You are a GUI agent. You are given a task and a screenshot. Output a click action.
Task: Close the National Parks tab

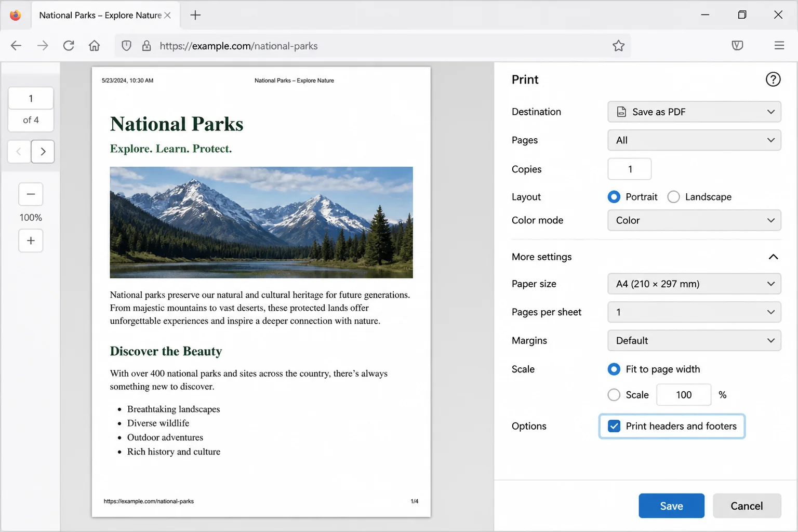167,15
